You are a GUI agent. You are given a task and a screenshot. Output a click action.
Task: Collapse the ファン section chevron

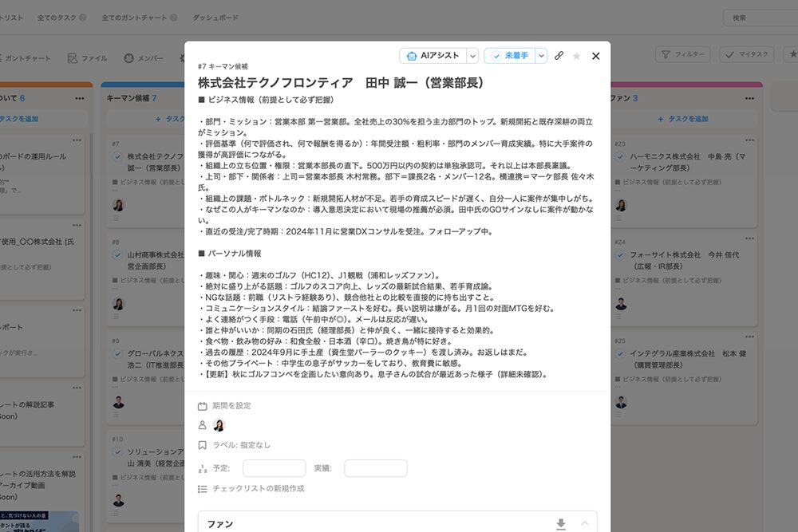[x=585, y=523]
